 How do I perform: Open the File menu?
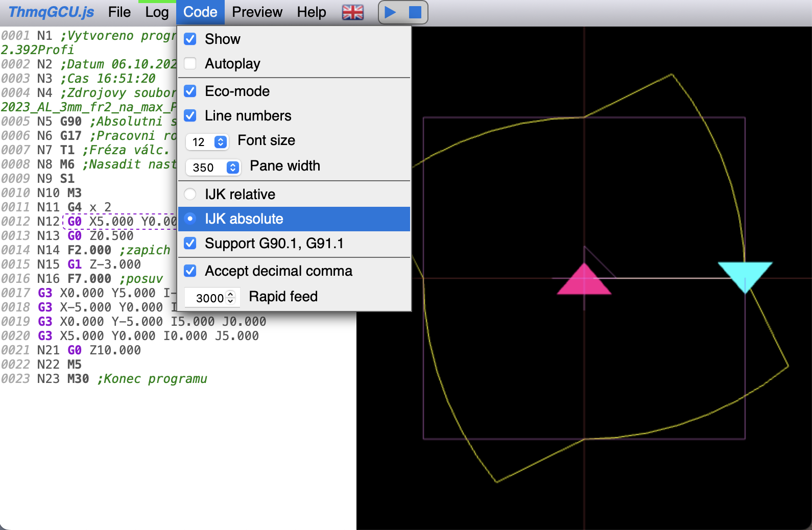pyautogui.click(x=119, y=12)
